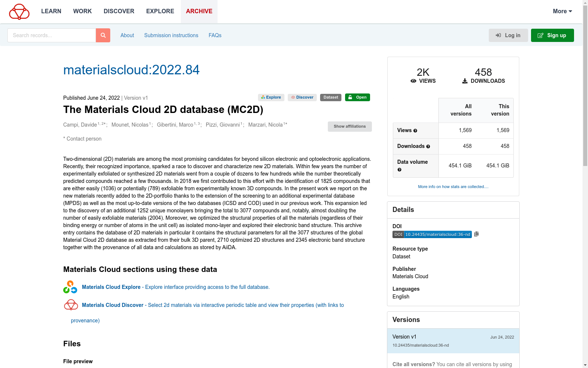Click the Downloads help question icon
588x368 pixels.
tap(428, 146)
